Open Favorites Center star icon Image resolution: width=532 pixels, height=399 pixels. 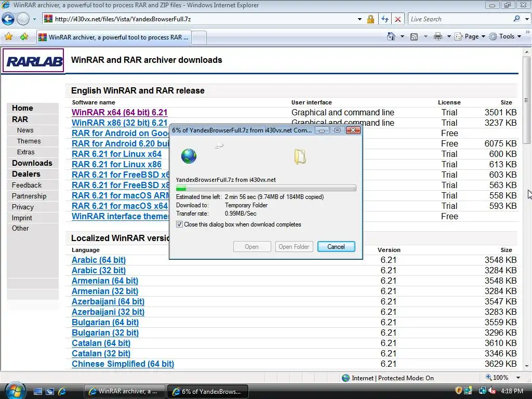(9, 36)
